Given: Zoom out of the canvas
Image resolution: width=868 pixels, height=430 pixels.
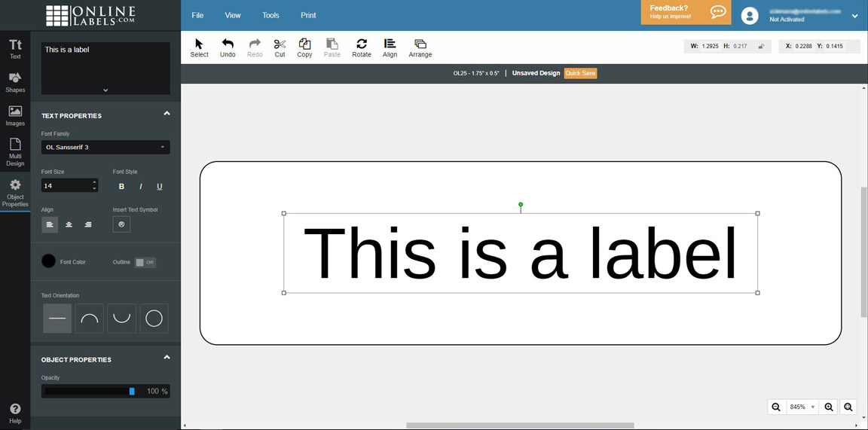Looking at the screenshot, I should point(776,407).
